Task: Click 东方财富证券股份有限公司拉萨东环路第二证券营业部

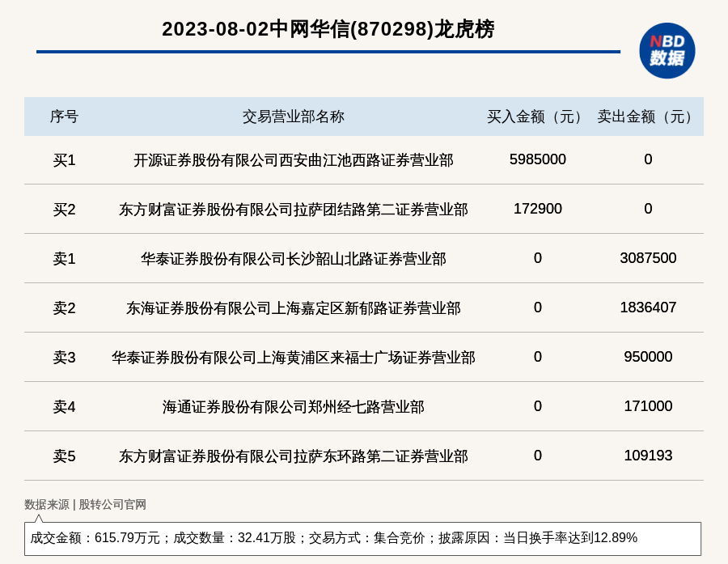Action: click(x=294, y=456)
